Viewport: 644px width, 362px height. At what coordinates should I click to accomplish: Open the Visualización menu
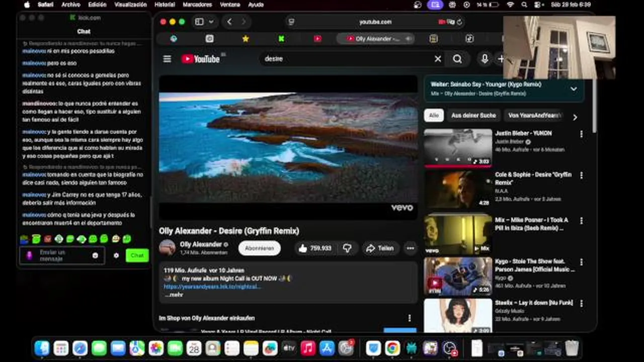pos(130,5)
